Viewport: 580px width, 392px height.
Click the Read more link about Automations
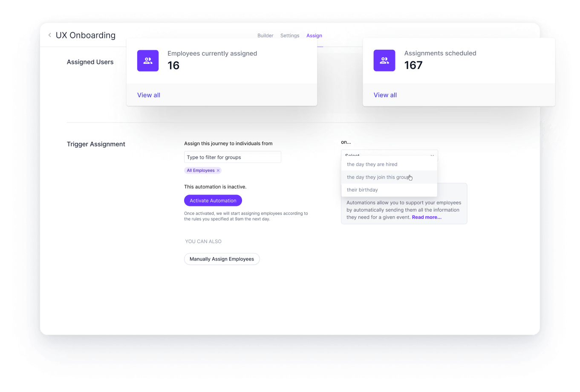coord(426,217)
